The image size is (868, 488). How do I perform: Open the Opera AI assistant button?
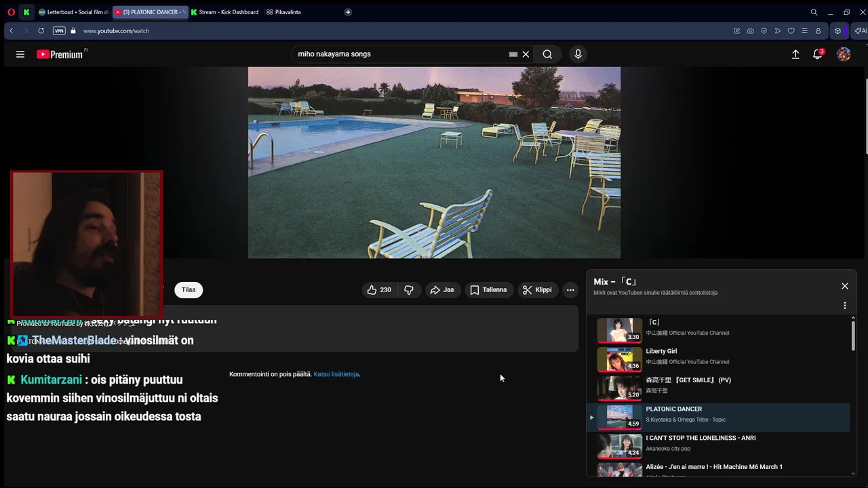tap(860, 30)
